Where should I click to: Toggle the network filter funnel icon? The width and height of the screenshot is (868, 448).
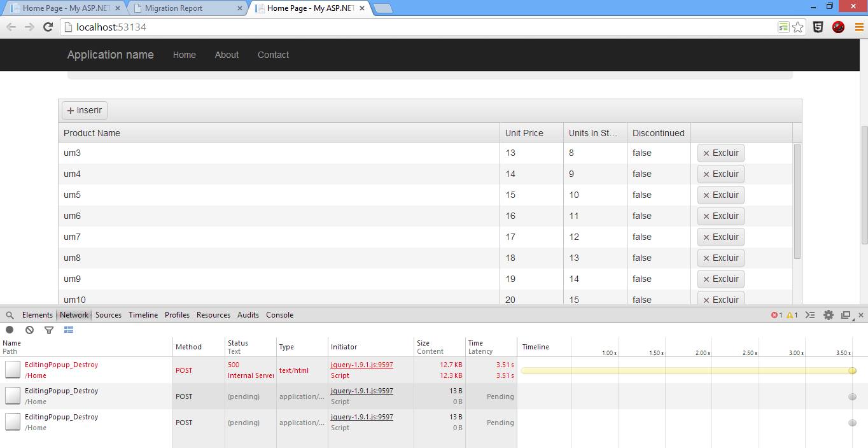click(x=49, y=330)
